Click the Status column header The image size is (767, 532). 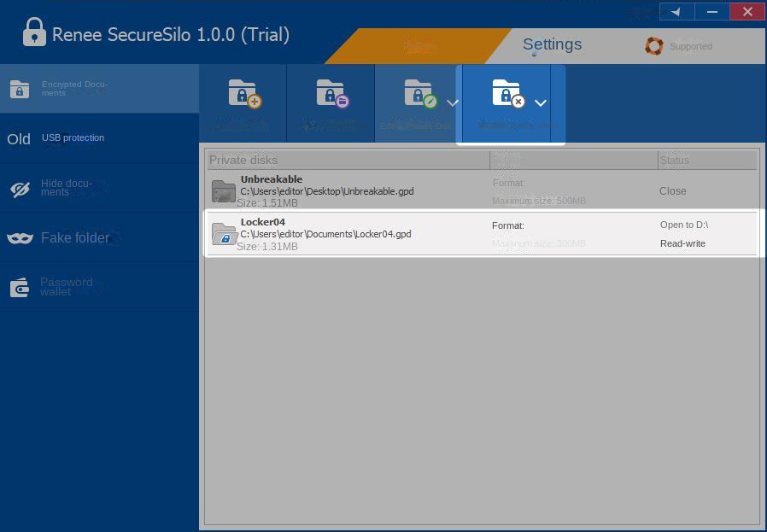click(706, 160)
